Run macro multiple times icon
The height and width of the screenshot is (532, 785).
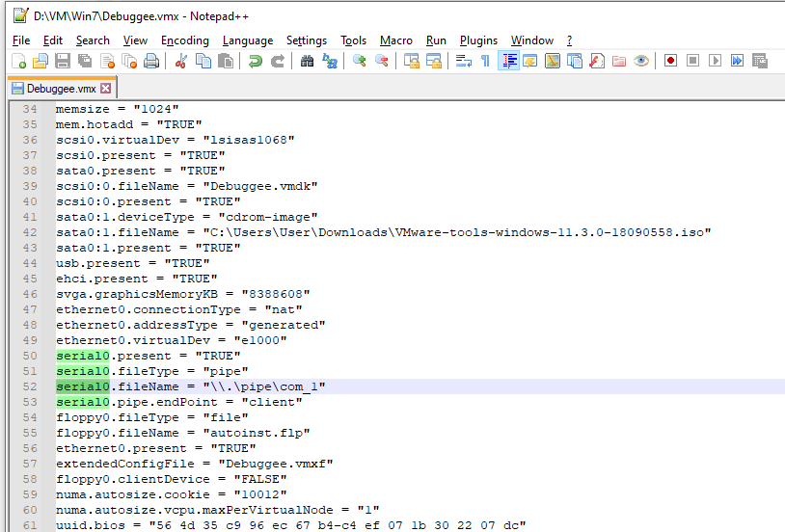coord(738,61)
